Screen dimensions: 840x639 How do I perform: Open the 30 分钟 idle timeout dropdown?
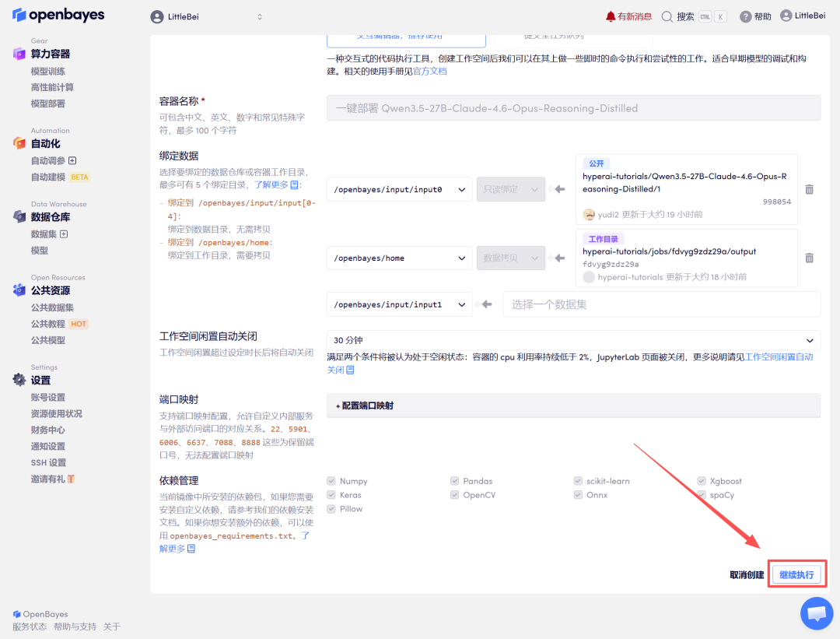[573, 340]
